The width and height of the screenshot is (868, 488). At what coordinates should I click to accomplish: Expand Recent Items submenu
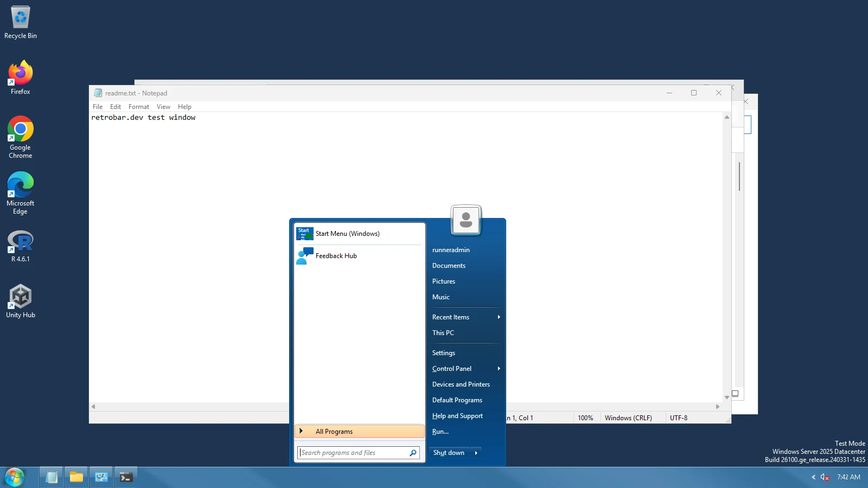tap(465, 317)
